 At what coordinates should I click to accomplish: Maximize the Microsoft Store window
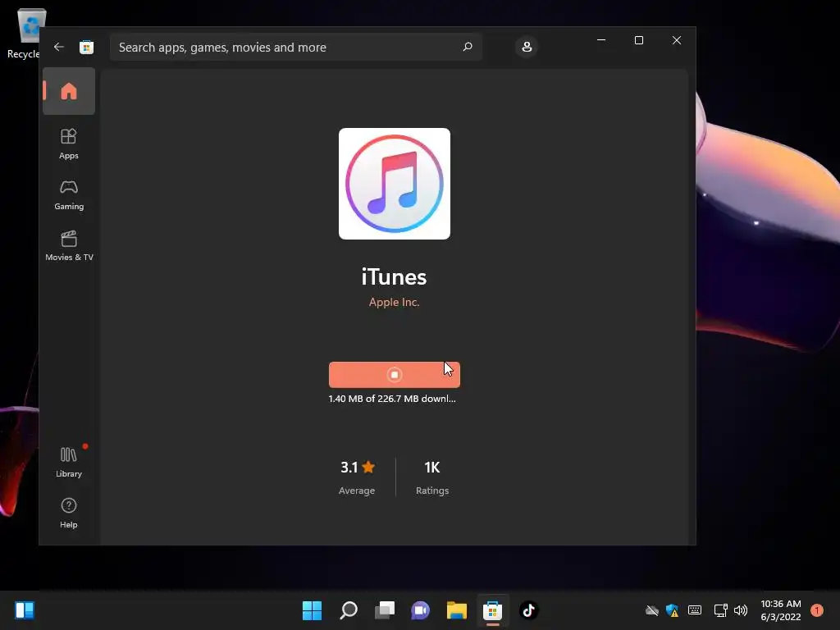click(638, 40)
